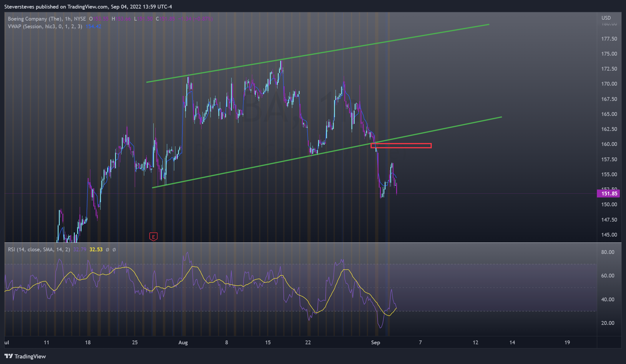Click the 'Aug' date label on time axis

[x=183, y=343]
